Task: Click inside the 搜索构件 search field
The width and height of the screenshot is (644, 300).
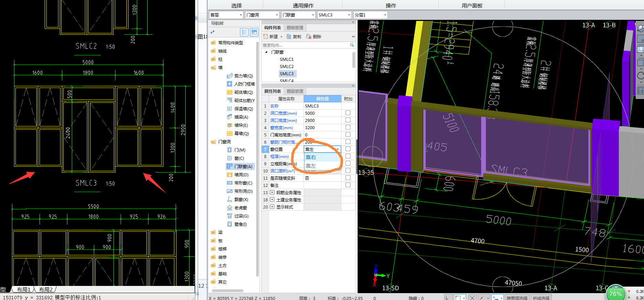Action: click(x=305, y=45)
